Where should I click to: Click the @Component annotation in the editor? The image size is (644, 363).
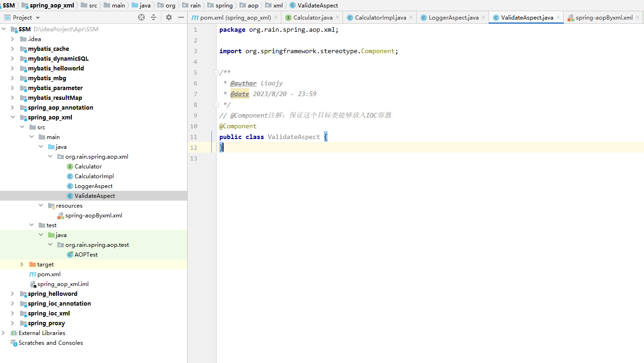click(x=238, y=126)
